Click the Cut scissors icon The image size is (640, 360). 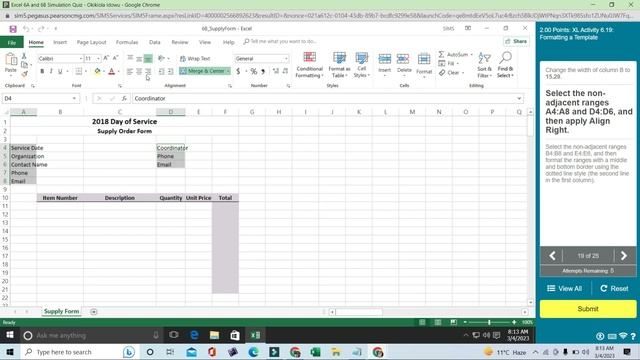coord(24,56)
